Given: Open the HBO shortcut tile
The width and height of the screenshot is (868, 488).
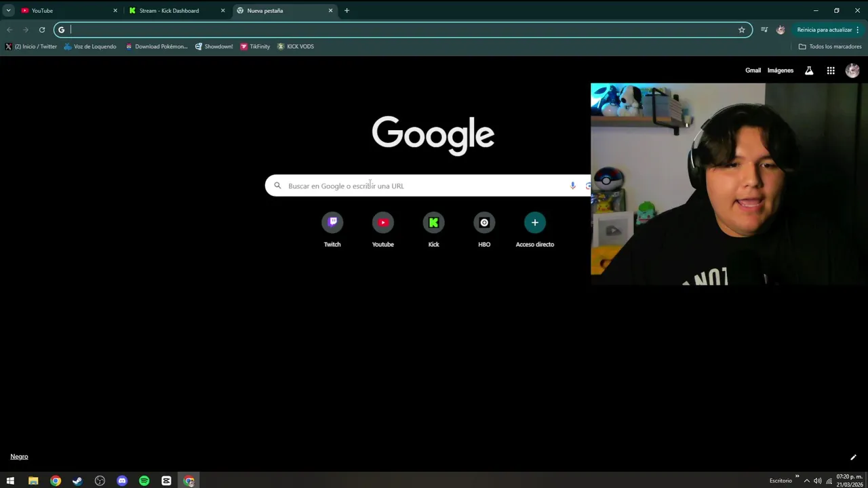Looking at the screenshot, I should (484, 230).
